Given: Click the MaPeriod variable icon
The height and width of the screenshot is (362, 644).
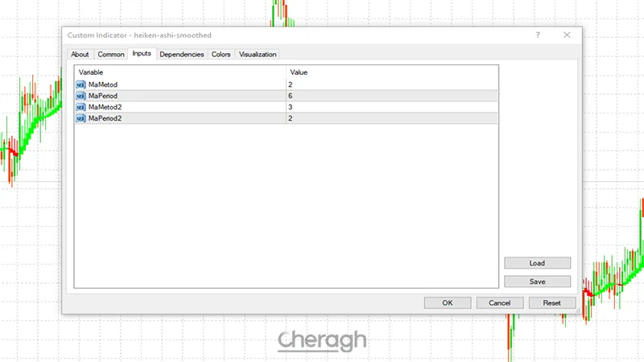Looking at the screenshot, I should (x=80, y=96).
